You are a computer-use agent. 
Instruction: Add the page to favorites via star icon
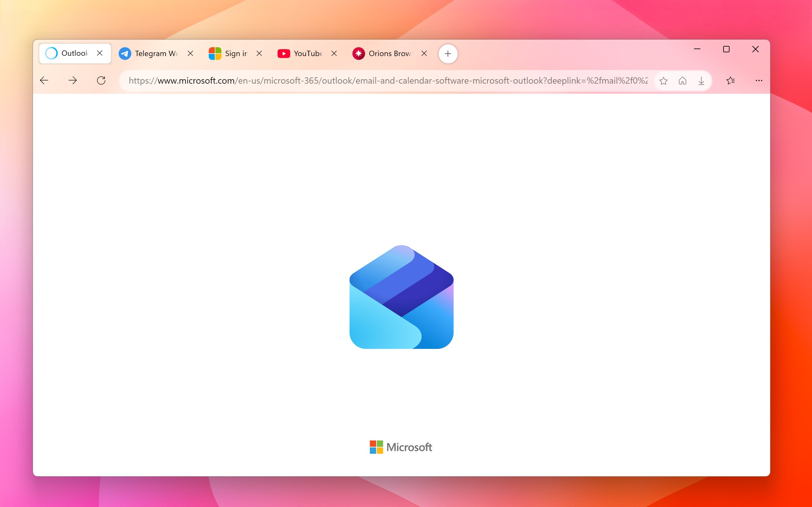(663, 80)
